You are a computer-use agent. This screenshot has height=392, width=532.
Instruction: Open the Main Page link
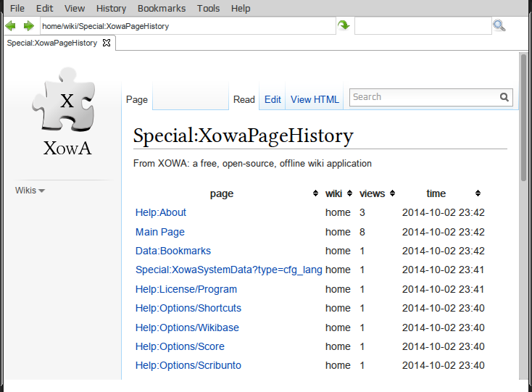coord(160,232)
